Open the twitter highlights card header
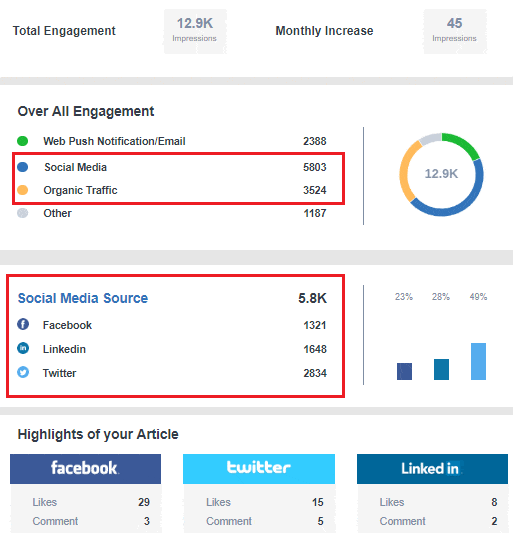Image resolution: width=513 pixels, height=533 pixels. pos(259,469)
